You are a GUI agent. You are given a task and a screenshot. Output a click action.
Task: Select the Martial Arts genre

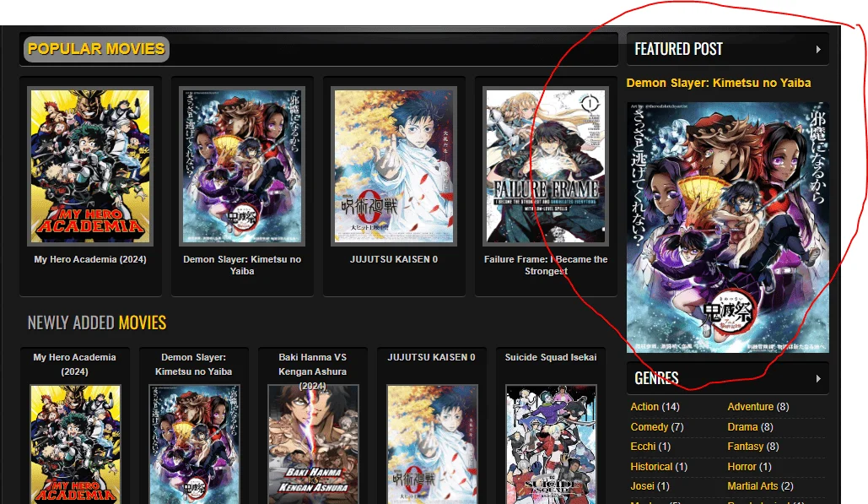tap(752, 486)
